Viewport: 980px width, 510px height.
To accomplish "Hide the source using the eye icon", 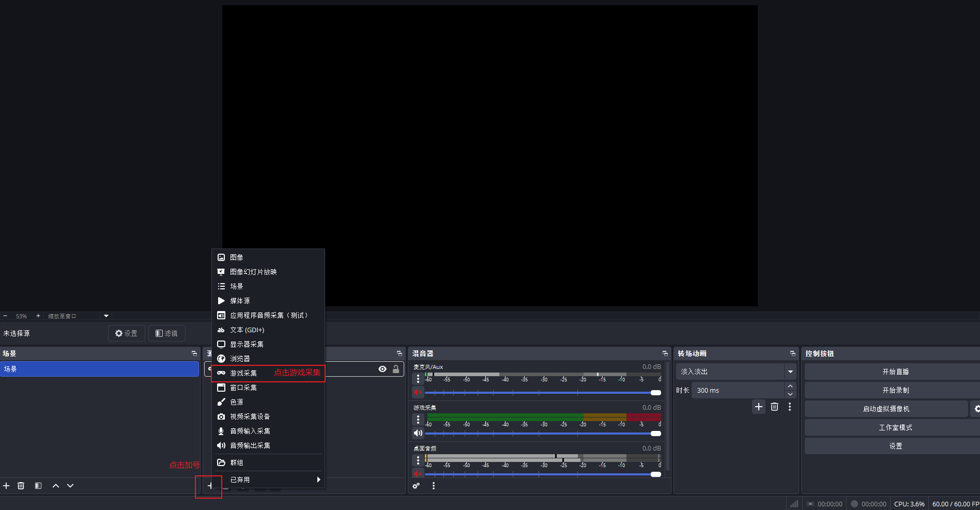I will (x=382, y=369).
